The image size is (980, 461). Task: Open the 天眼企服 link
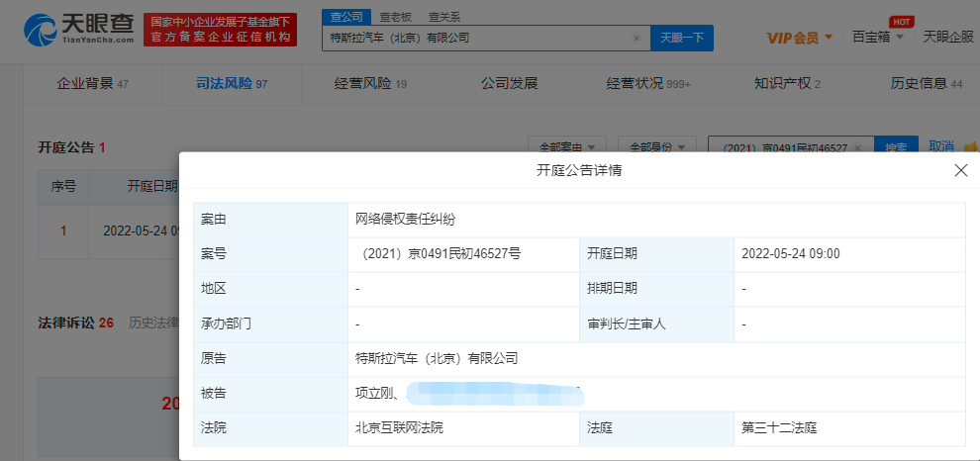(x=948, y=37)
